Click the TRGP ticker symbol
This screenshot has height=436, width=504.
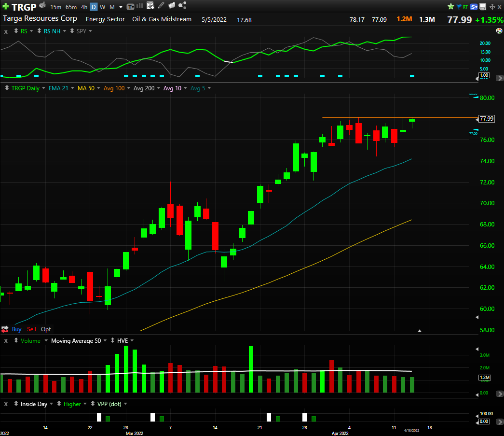click(24, 7)
